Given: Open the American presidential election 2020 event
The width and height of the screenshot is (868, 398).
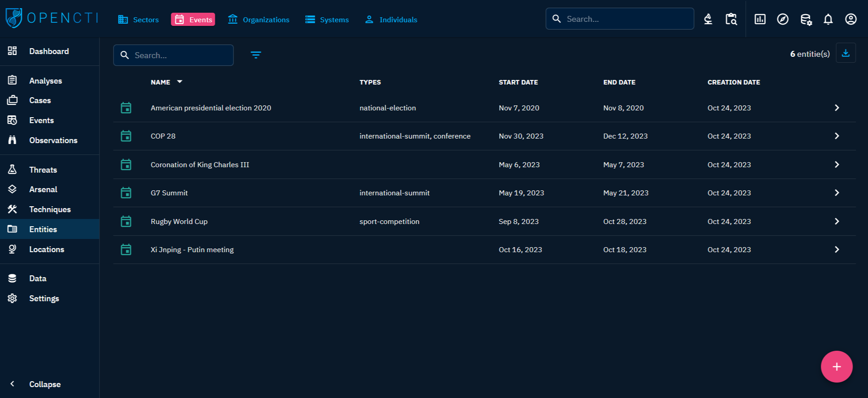Looking at the screenshot, I should point(211,108).
